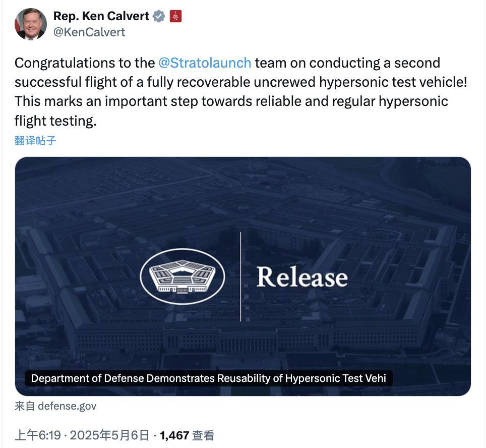Image resolution: width=486 pixels, height=448 pixels.
Task: Click the 'hypersonic test vehicle!' sentence text
Action: click(393, 82)
